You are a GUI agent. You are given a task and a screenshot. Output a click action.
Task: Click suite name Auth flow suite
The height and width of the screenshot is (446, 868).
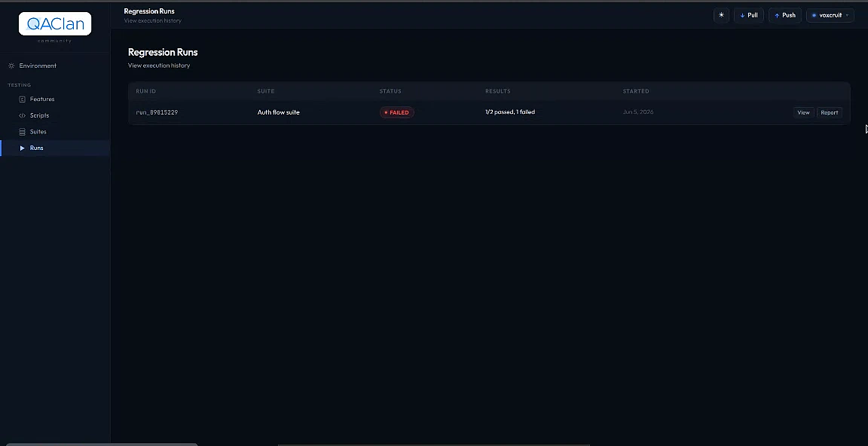(279, 112)
